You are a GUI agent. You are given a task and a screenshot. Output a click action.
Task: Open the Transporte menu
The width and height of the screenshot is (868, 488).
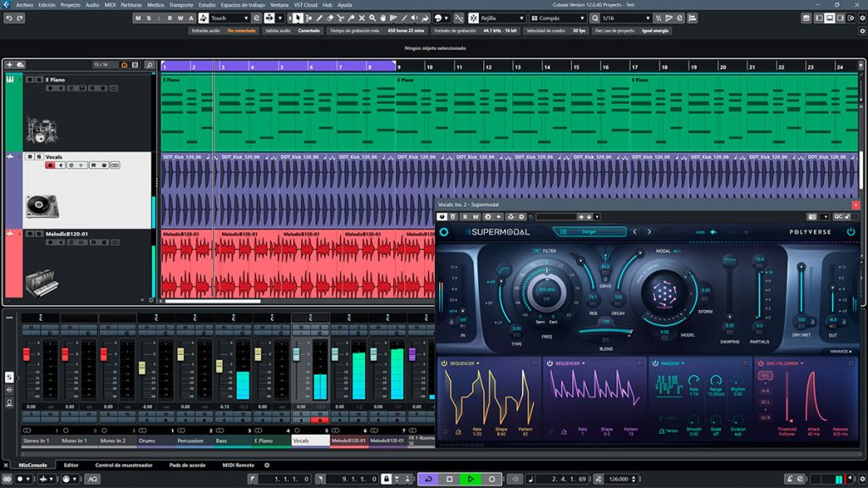(x=181, y=5)
